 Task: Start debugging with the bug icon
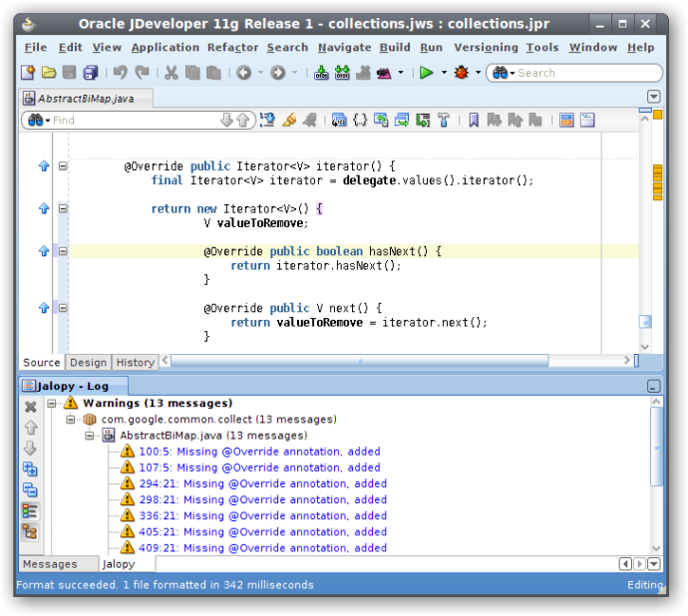click(461, 73)
